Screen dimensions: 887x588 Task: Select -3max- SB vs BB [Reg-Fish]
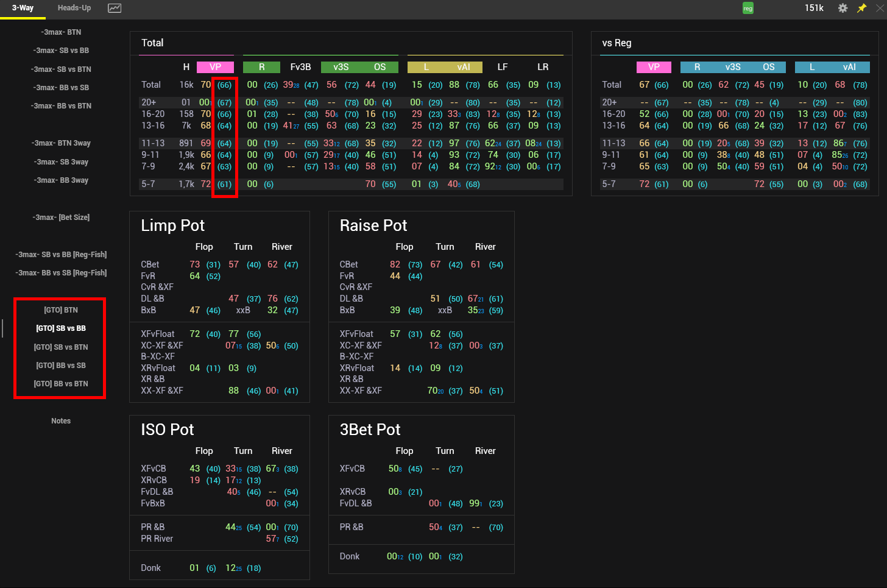point(61,255)
